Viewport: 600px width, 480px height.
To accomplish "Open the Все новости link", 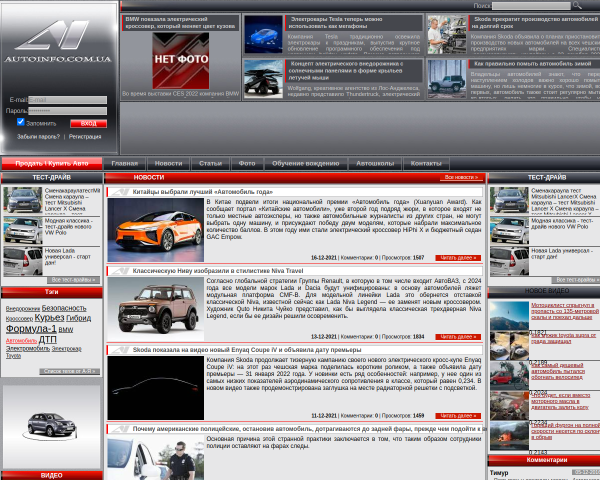I will [461, 177].
